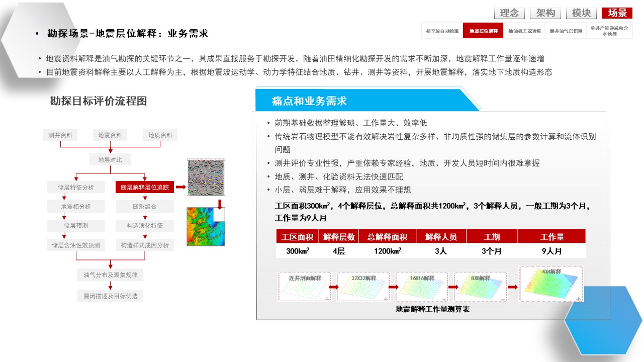This screenshot has height=362, width=644.
Task: Click the 工区面积 table header
Action: (x=298, y=237)
